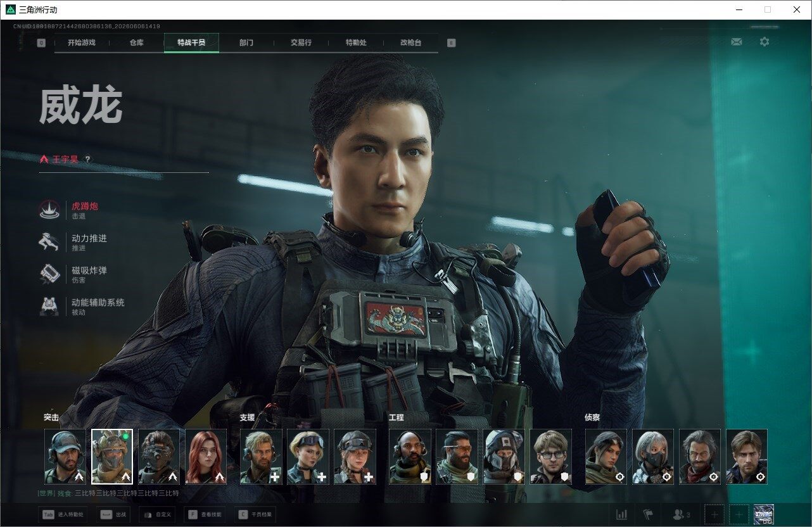Open the 干员档案 operator file button
The image size is (812, 527).
tap(255, 514)
